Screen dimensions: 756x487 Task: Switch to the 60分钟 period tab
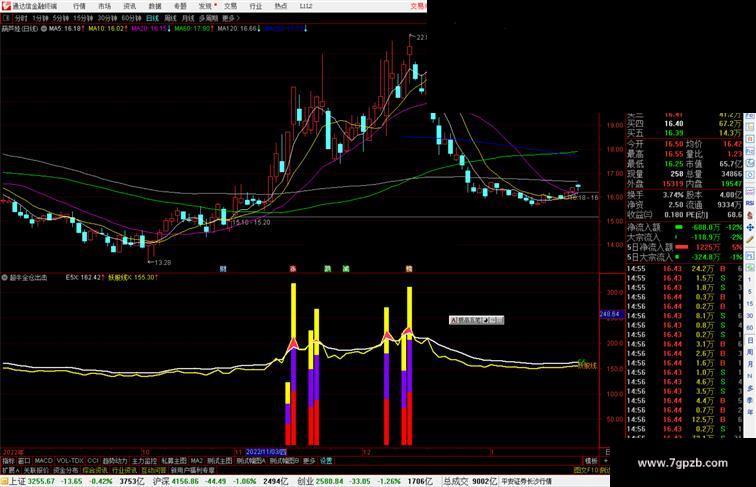[131, 18]
